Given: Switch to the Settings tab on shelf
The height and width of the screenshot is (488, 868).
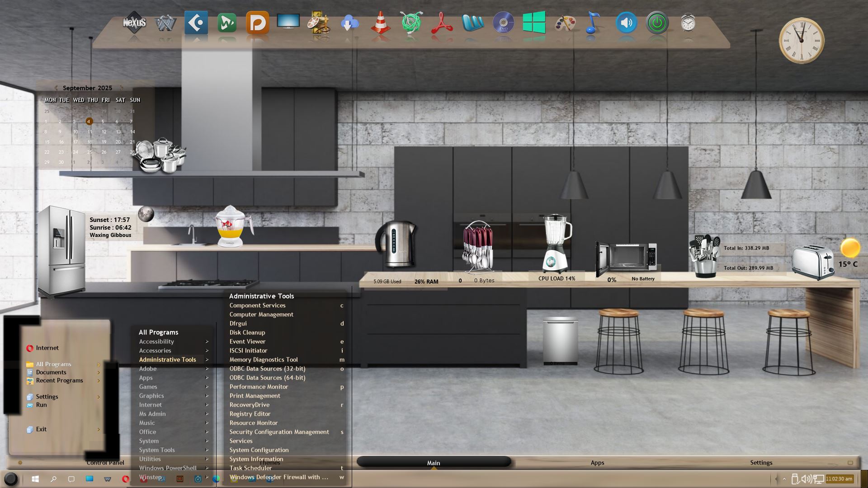Looking at the screenshot, I should pos(761,463).
